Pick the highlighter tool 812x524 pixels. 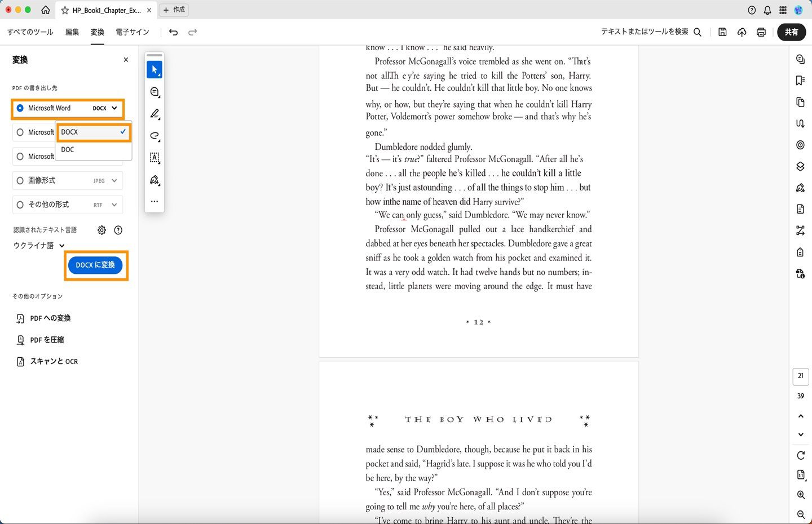154,113
